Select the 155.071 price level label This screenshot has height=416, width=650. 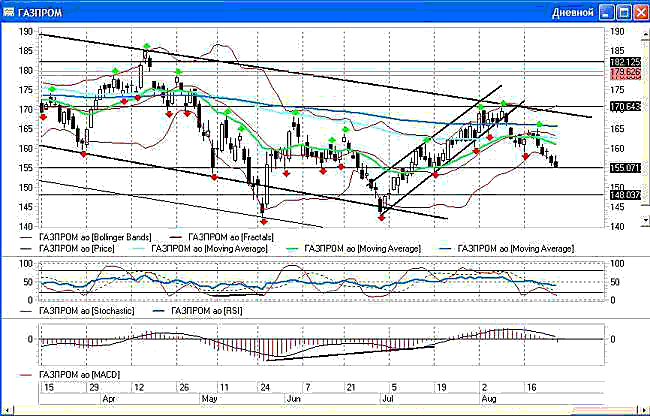click(625, 168)
